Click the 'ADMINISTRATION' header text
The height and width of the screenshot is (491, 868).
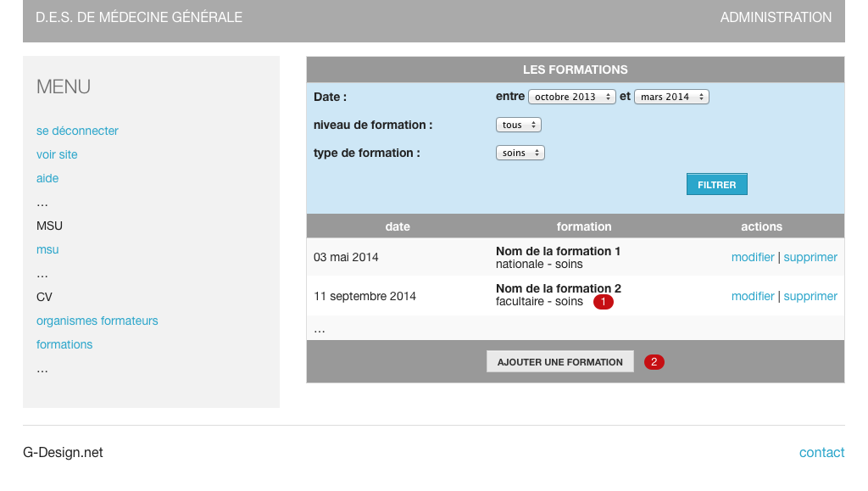tap(776, 17)
